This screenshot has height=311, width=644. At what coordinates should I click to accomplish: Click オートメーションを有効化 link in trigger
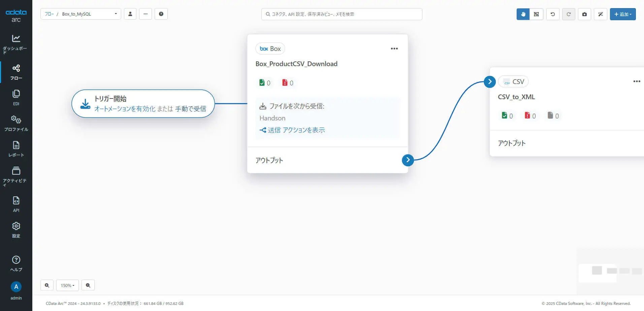point(125,109)
